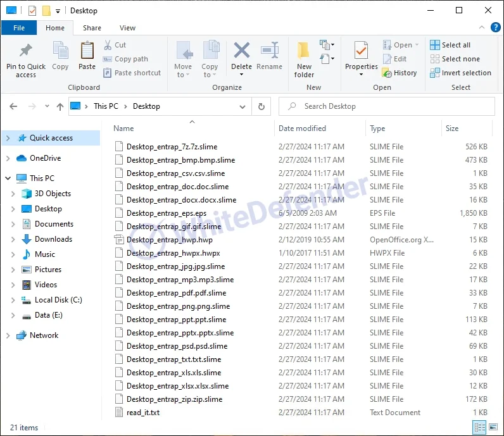Click the Search Desktop input field
The width and height of the screenshot is (504, 436).
(386, 106)
